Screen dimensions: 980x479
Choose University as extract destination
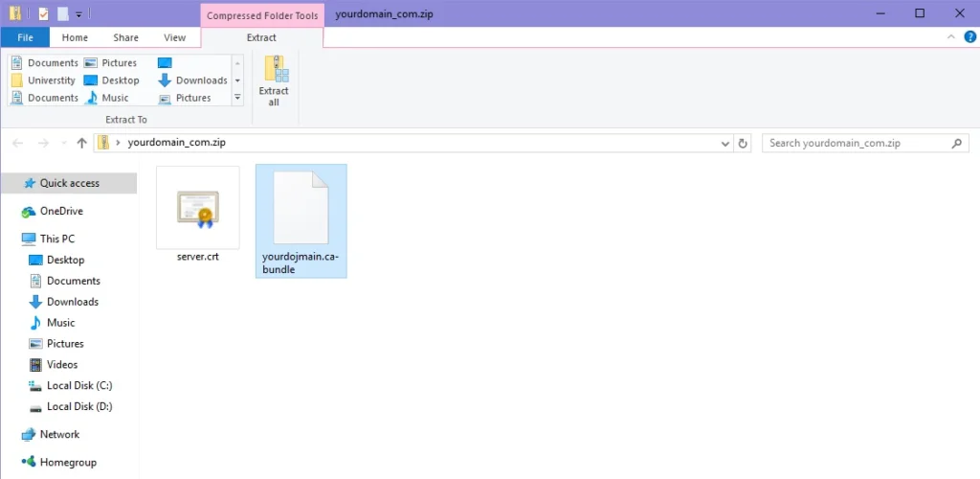point(43,80)
